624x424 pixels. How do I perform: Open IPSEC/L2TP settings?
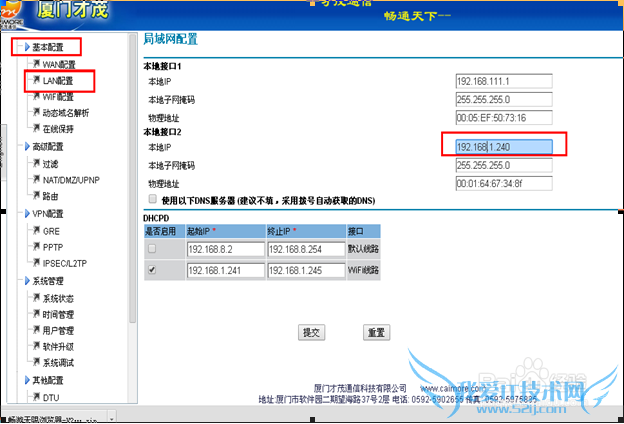[65, 264]
